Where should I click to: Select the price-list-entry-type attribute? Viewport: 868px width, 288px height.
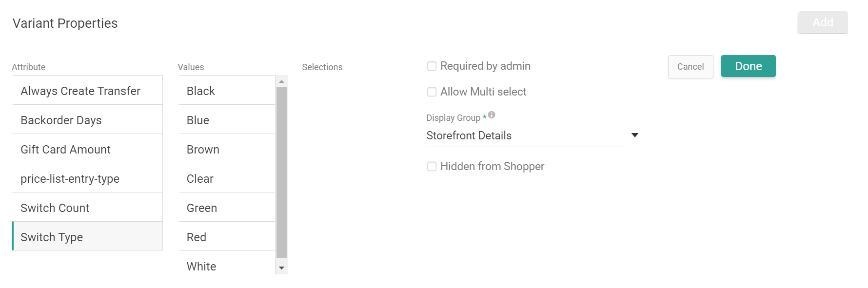coord(70,178)
